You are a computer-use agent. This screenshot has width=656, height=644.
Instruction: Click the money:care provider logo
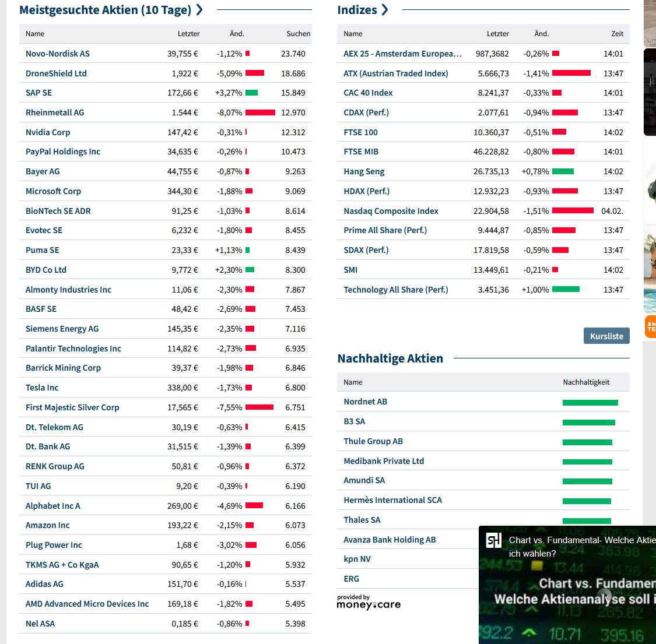pos(369,603)
